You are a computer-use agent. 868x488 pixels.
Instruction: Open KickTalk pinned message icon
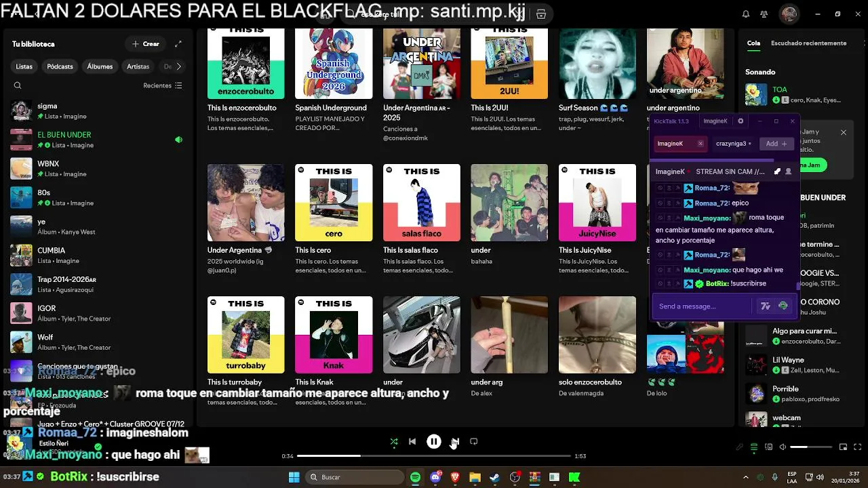[x=777, y=171]
